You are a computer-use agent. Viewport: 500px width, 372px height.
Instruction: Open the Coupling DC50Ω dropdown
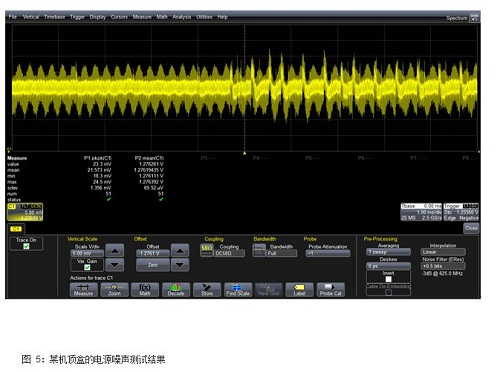(x=229, y=253)
